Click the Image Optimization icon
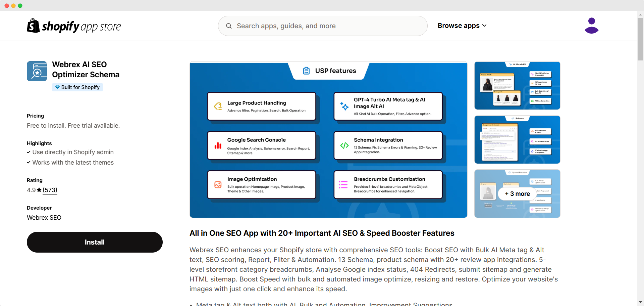Viewport: 644px width, 306px height. point(218,185)
